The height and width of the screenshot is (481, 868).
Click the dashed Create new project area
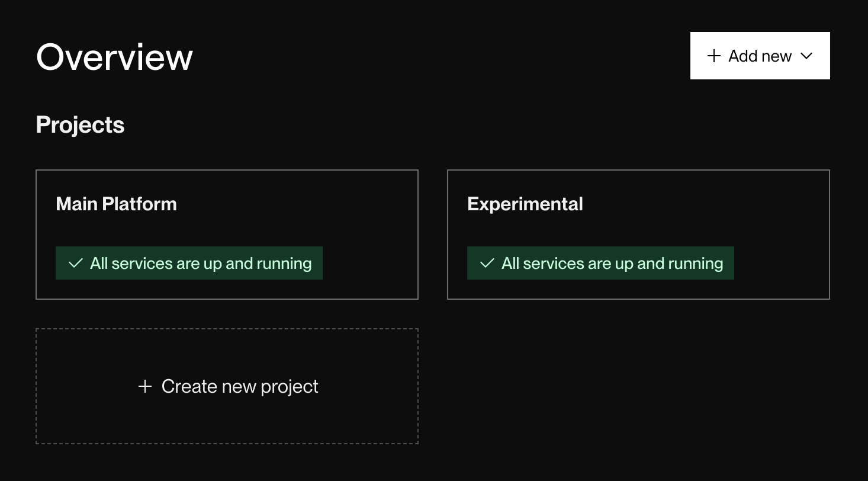(227, 386)
